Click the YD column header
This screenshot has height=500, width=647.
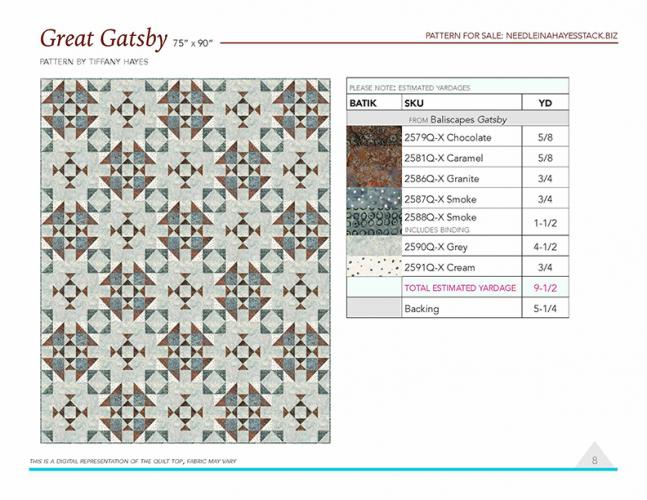(545, 102)
